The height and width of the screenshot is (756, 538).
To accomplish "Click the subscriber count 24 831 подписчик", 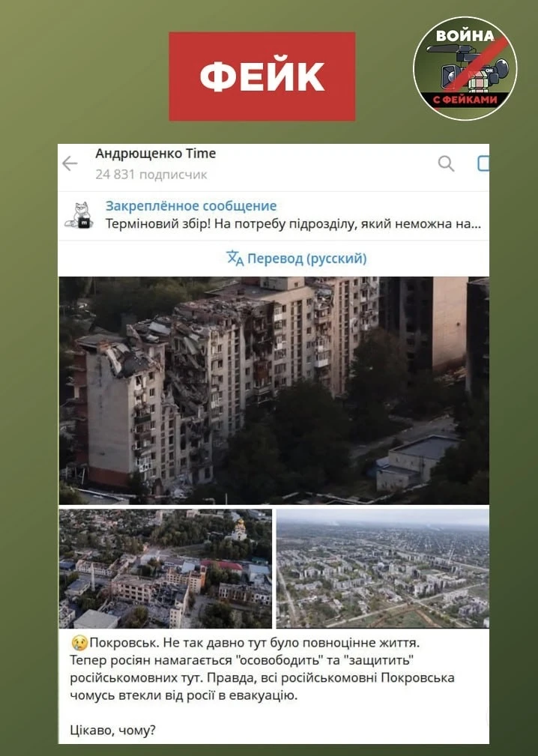I will pos(151,174).
